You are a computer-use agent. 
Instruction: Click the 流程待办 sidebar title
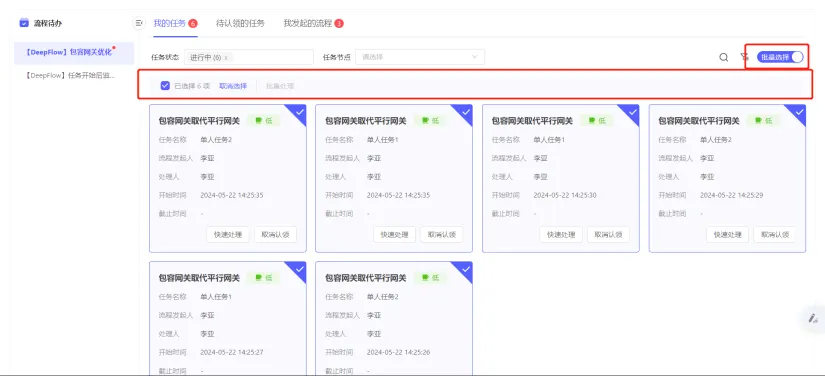[48, 23]
